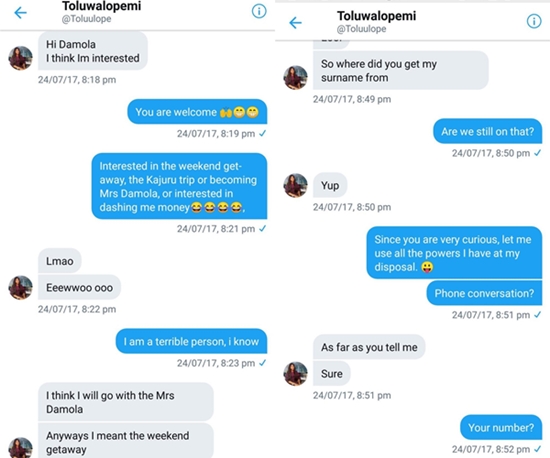
Task: Select the 'You are welcome' message bubble
Action: click(x=197, y=112)
